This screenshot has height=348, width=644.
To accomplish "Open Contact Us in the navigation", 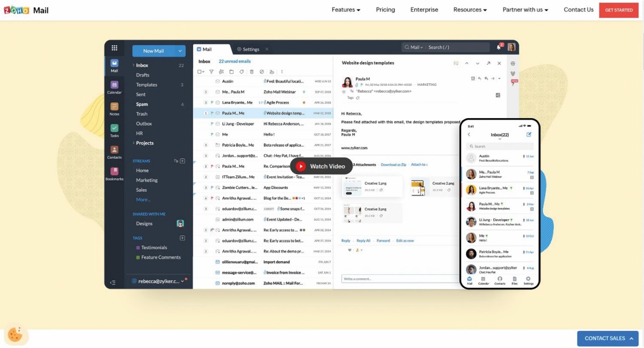I will (579, 10).
